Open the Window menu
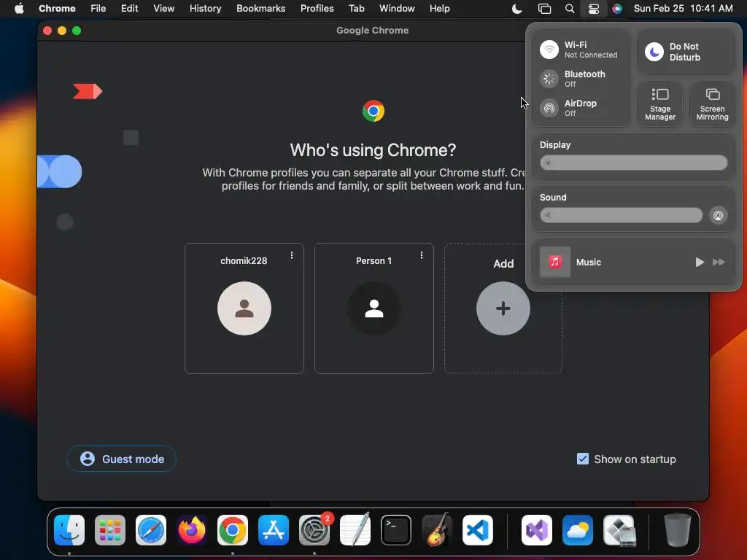 [x=397, y=8]
